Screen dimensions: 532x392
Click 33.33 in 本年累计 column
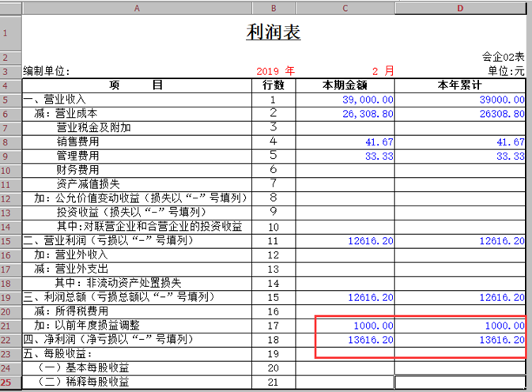(511, 156)
